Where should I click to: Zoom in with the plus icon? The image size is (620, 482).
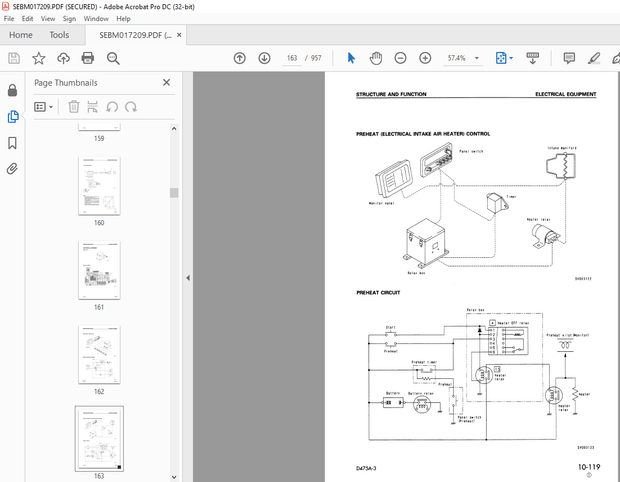425,58
